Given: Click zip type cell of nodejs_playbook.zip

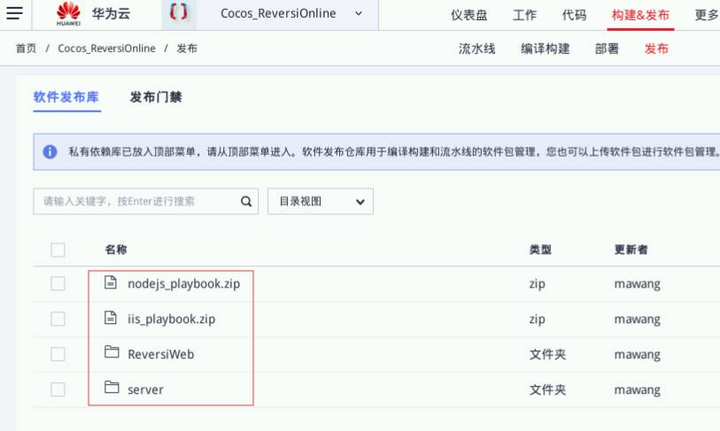Looking at the screenshot, I should coord(537,284).
